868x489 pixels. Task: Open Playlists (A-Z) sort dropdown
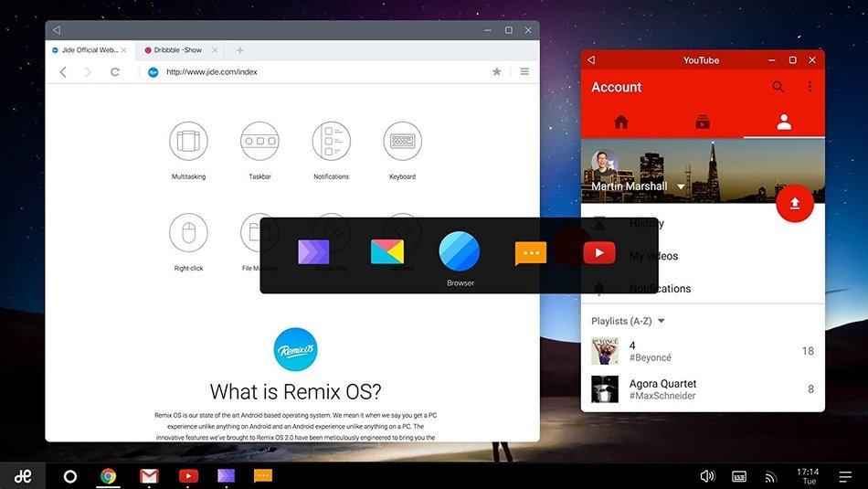coord(629,321)
